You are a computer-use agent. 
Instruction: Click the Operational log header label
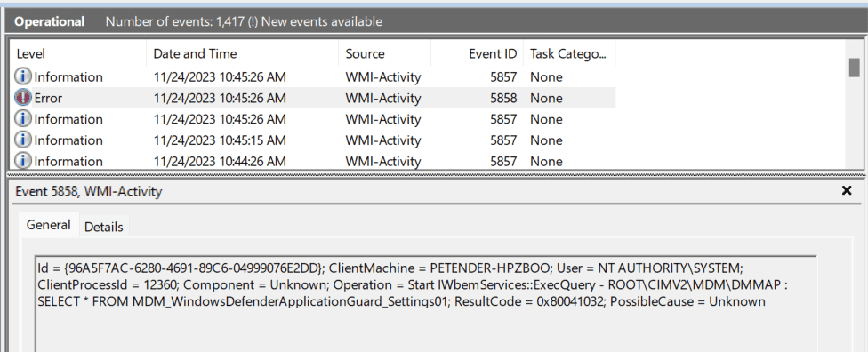click(x=49, y=21)
